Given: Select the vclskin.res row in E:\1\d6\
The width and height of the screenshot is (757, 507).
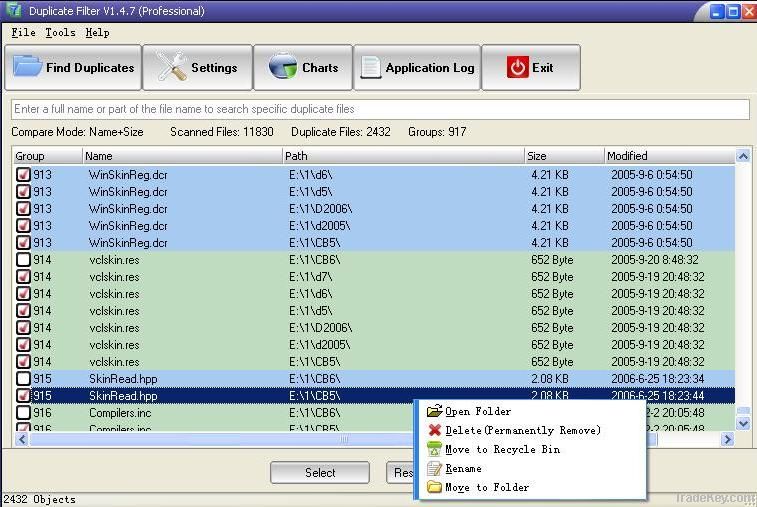Looking at the screenshot, I should pyautogui.click(x=374, y=294).
